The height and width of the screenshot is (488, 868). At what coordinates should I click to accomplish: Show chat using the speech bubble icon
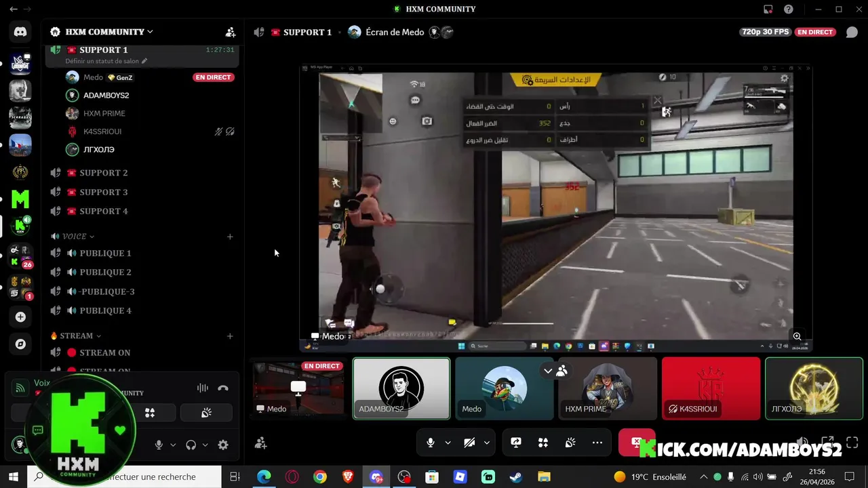pos(852,32)
